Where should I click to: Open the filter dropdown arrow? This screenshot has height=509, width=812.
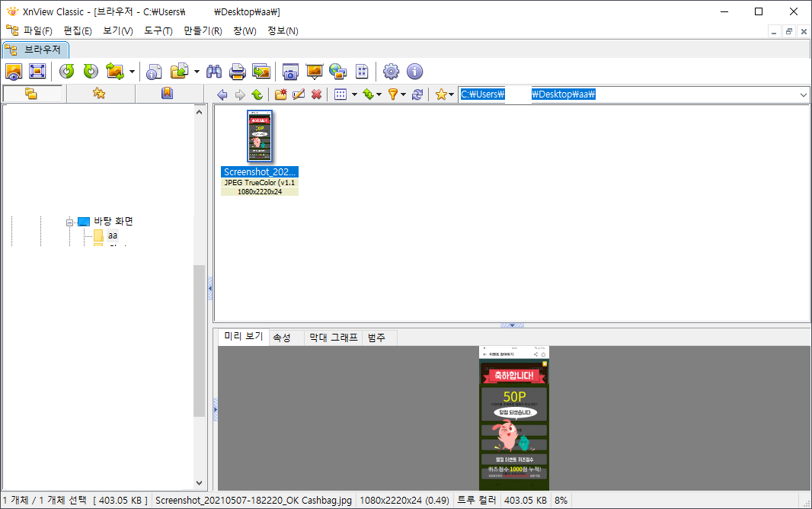tap(404, 94)
